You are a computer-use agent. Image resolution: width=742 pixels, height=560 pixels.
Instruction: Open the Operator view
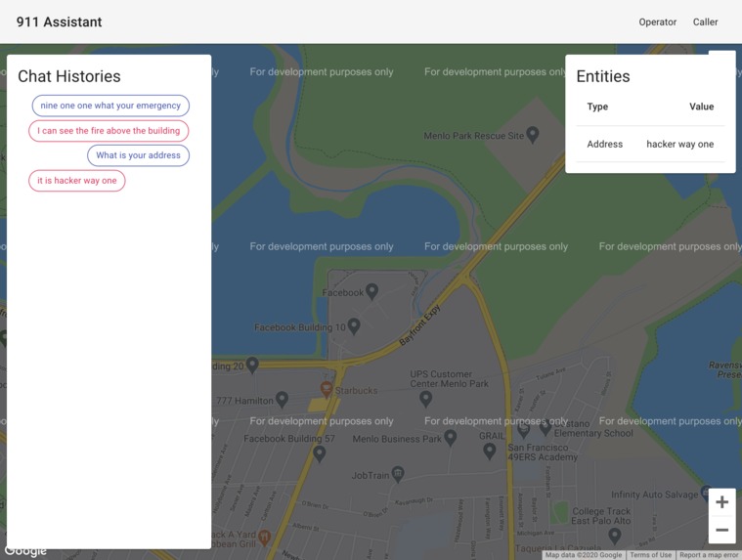657,22
